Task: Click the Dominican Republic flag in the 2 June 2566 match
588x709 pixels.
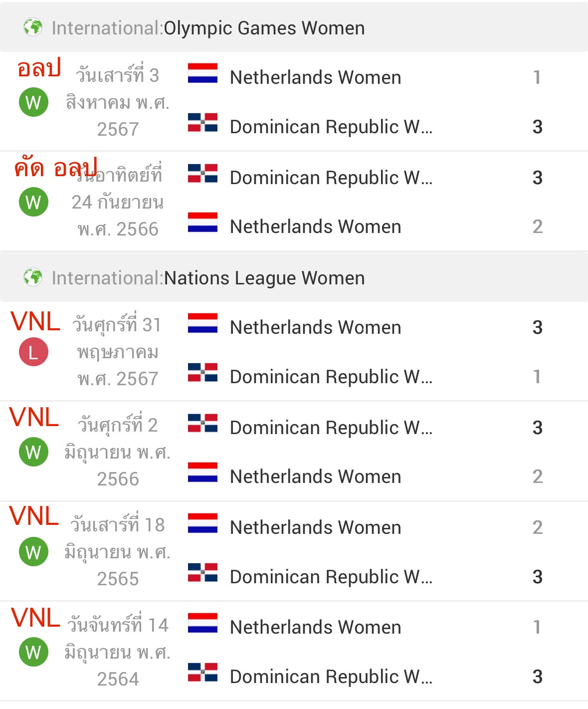Action: 202,423
